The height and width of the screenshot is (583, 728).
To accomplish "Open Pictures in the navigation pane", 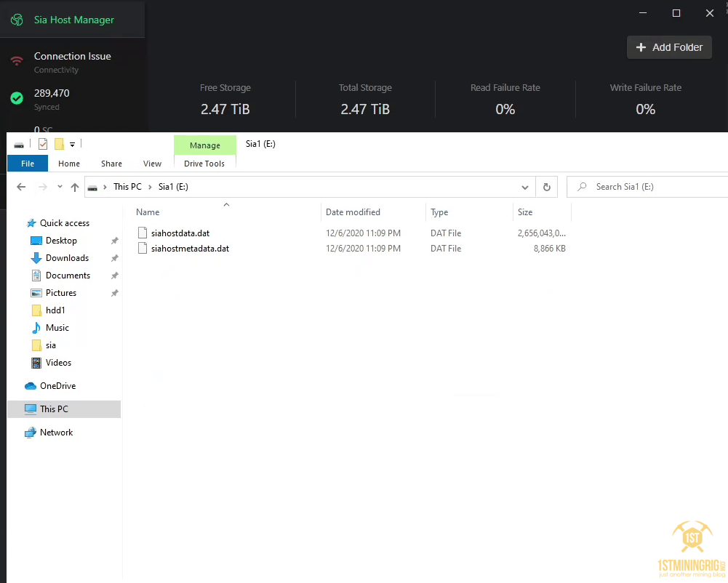I will click(x=61, y=293).
